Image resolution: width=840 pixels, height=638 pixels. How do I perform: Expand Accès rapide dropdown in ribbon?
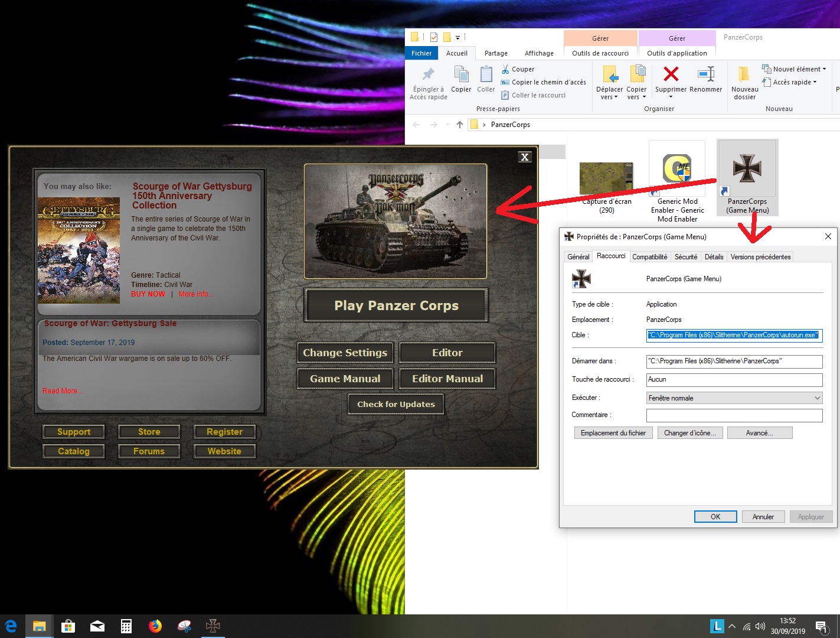click(790, 82)
